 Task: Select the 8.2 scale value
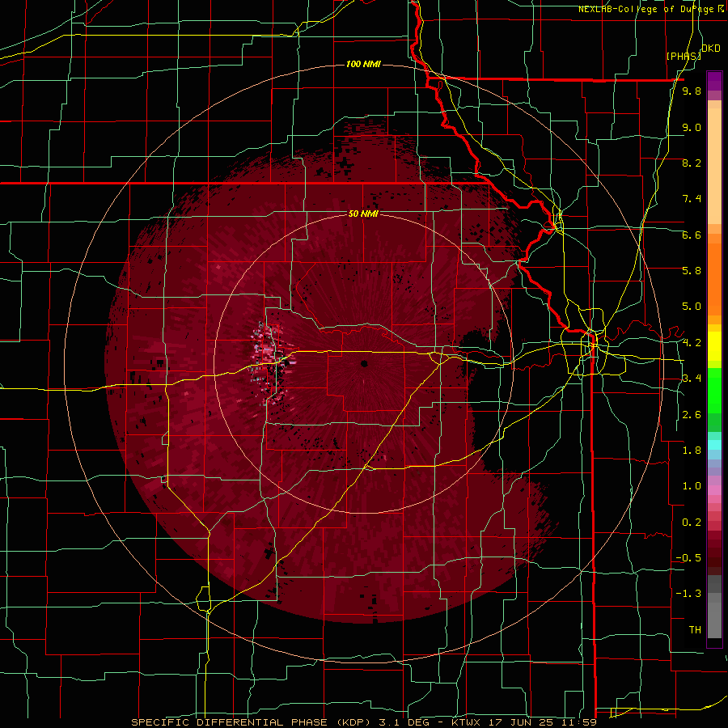pyautogui.click(x=692, y=163)
